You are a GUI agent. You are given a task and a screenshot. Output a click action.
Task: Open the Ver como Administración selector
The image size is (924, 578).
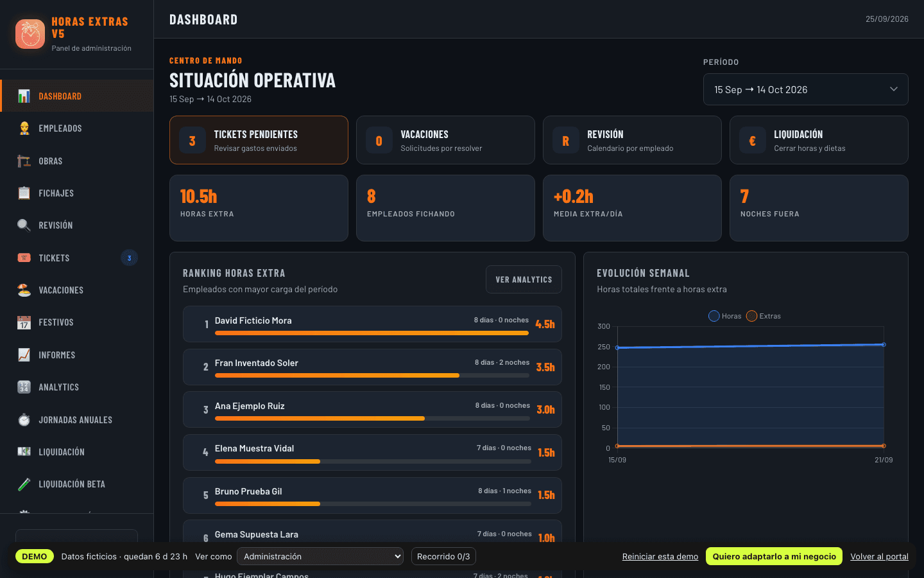[320, 556]
